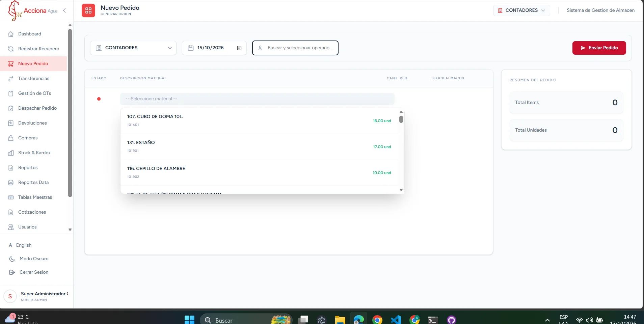Viewport: 644px width, 324px height.
Task: Open the calendar picker icon in date field
Action: 239,48
